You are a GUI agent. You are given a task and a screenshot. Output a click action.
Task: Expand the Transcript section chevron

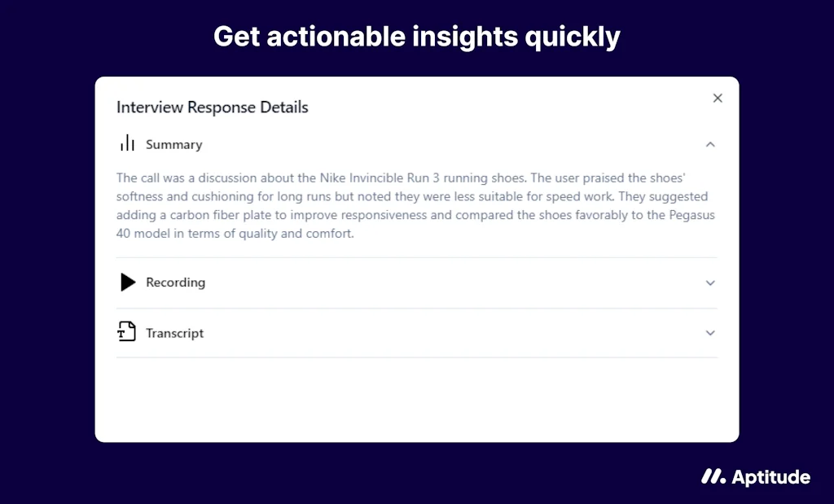(x=709, y=332)
